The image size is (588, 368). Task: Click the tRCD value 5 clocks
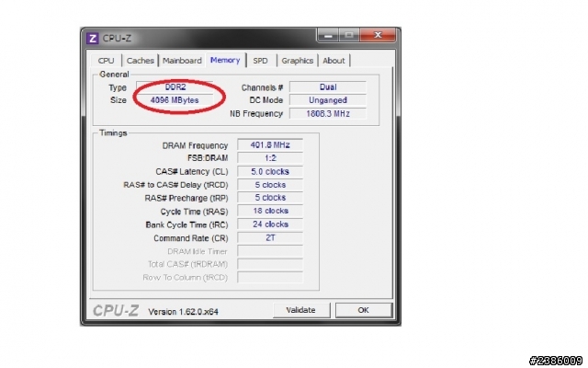click(x=270, y=185)
